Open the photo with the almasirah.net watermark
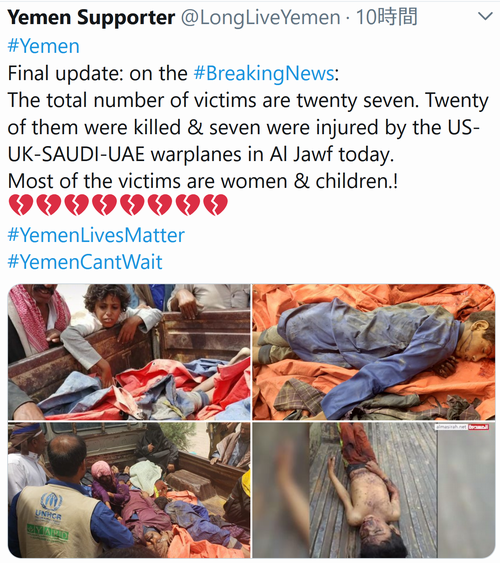 point(374,490)
